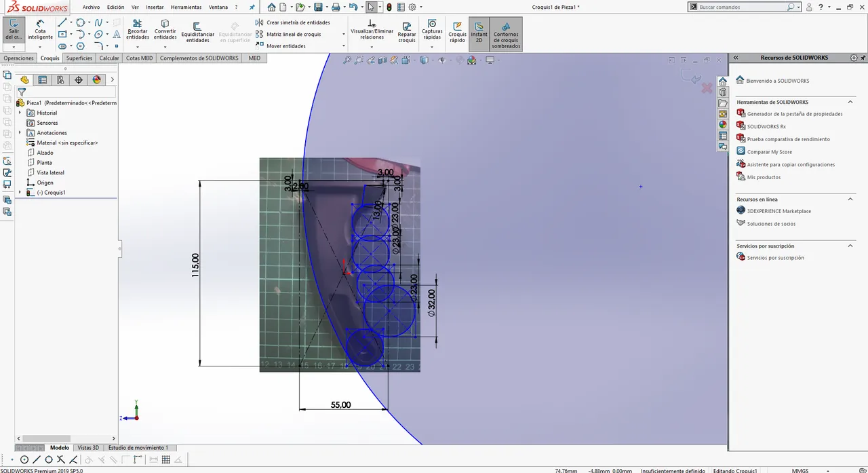Viewport: 868px width, 473px height.
Task: Select the Vista lateral plane
Action: 45,172
